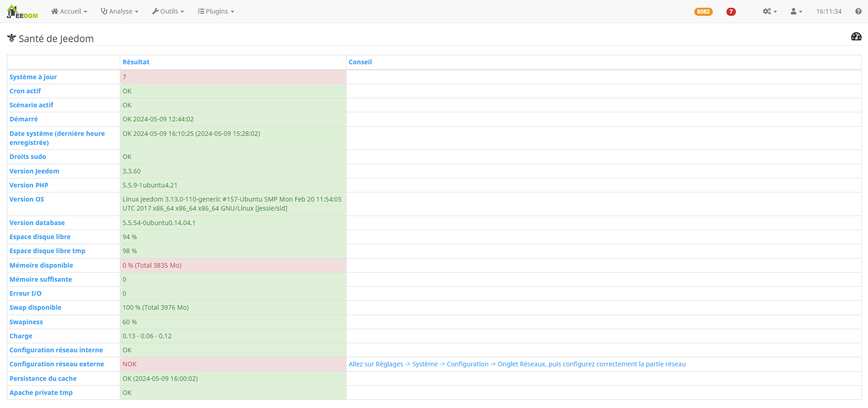Select the Démarré row label

pos(24,119)
